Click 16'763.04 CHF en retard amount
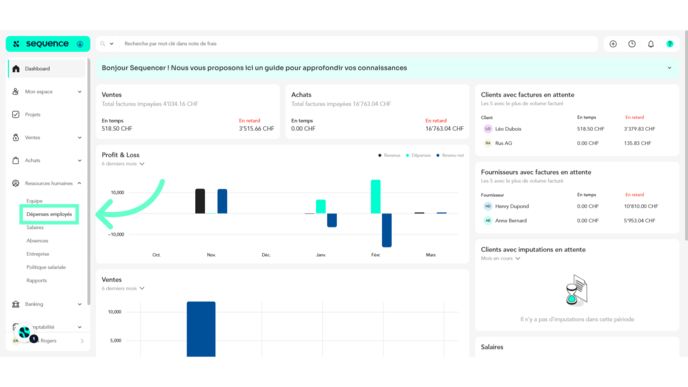The width and height of the screenshot is (688, 387). tap(444, 129)
